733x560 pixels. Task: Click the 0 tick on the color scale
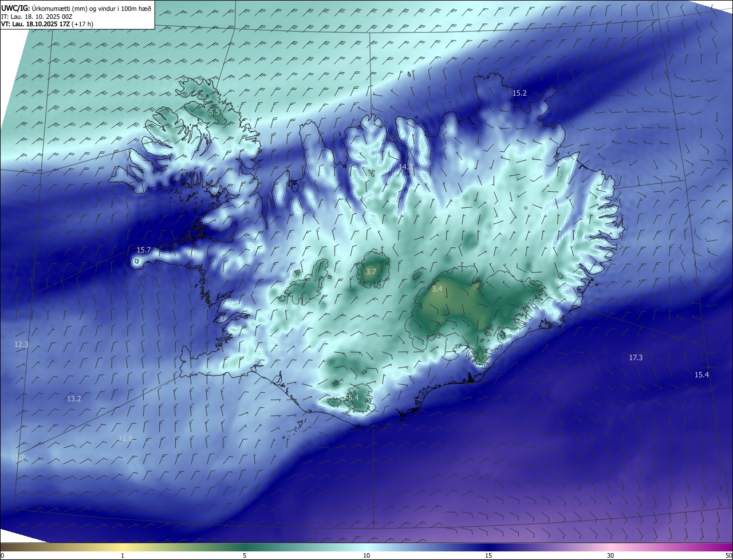click(2, 555)
